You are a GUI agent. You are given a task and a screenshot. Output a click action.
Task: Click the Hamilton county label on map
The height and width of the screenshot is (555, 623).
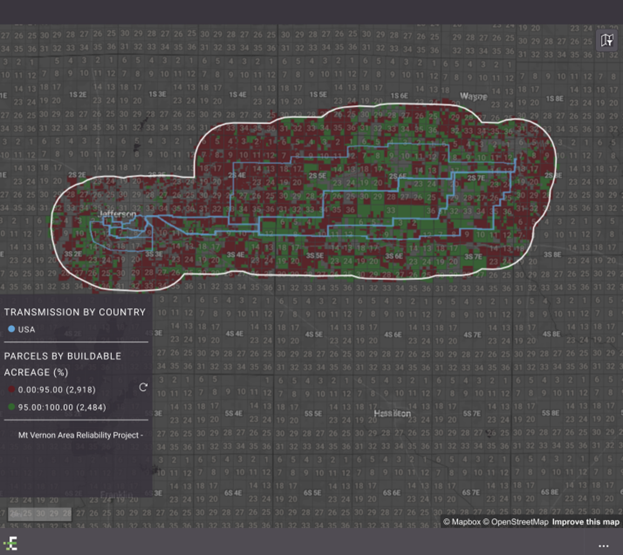coord(391,413)
